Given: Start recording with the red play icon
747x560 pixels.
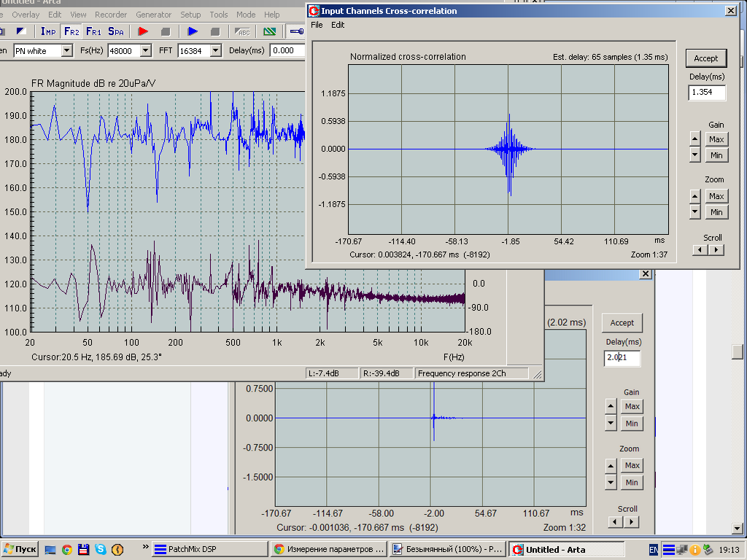Looking at the screenshot, I should click(143, 31).
